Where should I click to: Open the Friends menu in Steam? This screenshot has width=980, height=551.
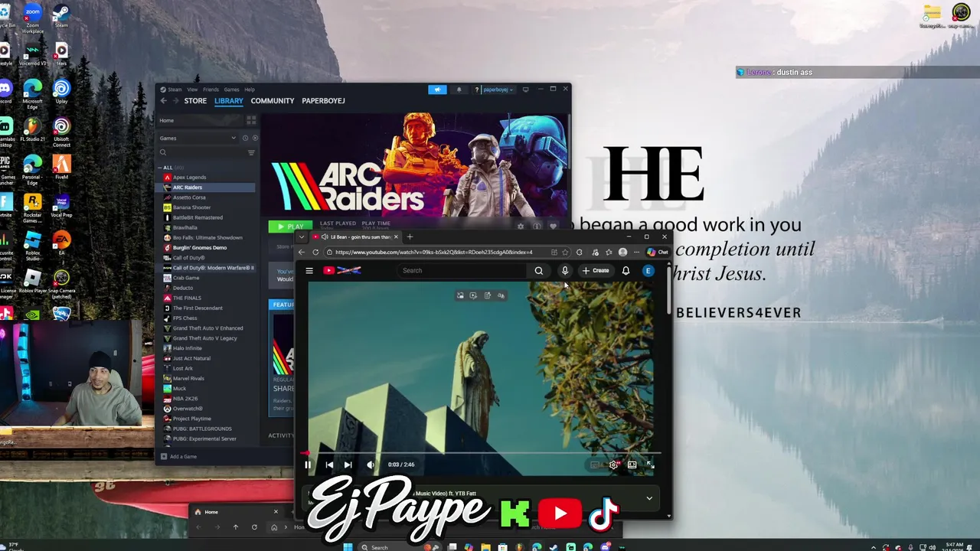click(211, 90)
